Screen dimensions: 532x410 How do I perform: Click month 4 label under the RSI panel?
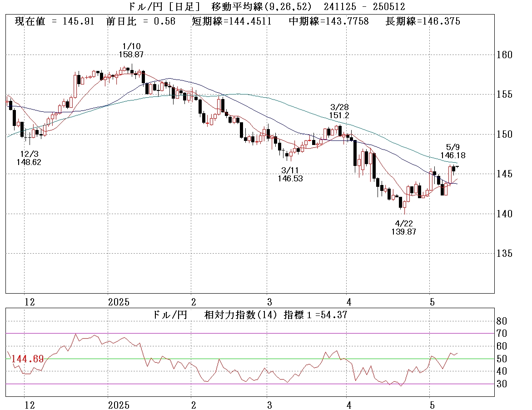click(x=348, y=405)
